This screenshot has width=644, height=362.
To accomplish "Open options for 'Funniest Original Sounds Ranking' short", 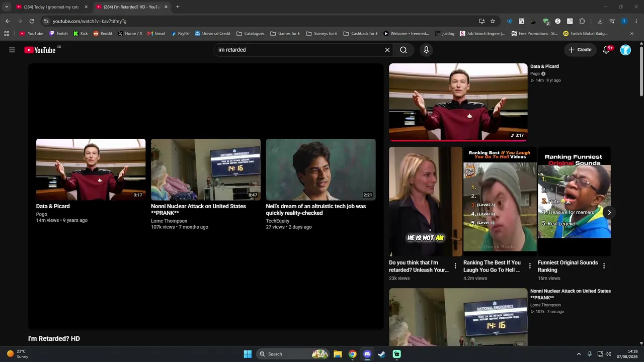I will [604, 266].
